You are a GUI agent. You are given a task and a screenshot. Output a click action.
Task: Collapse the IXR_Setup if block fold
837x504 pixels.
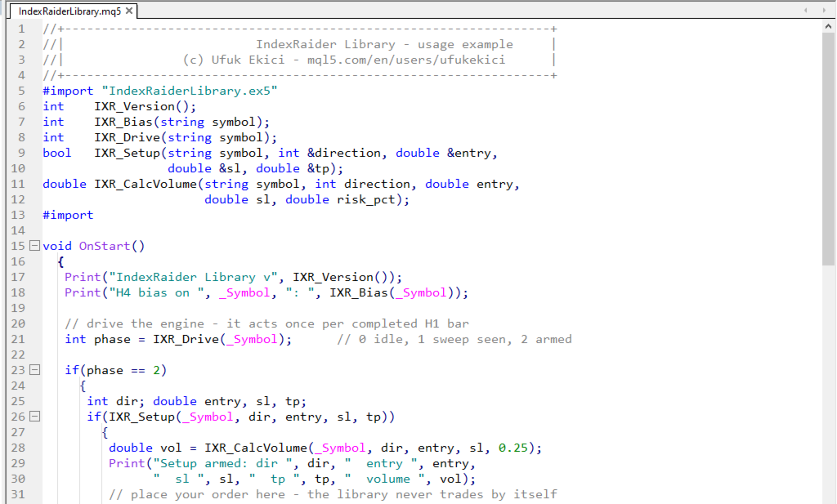[x=34, y=416]
